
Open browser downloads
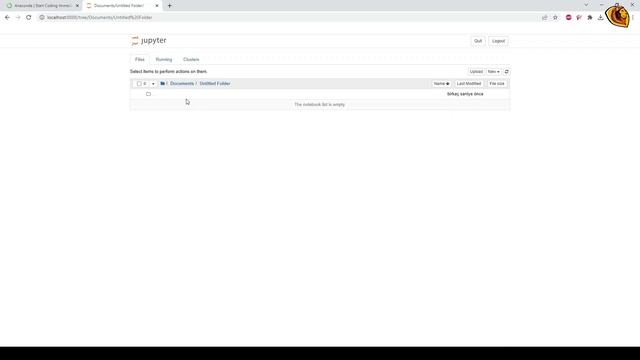pos(600,18)
